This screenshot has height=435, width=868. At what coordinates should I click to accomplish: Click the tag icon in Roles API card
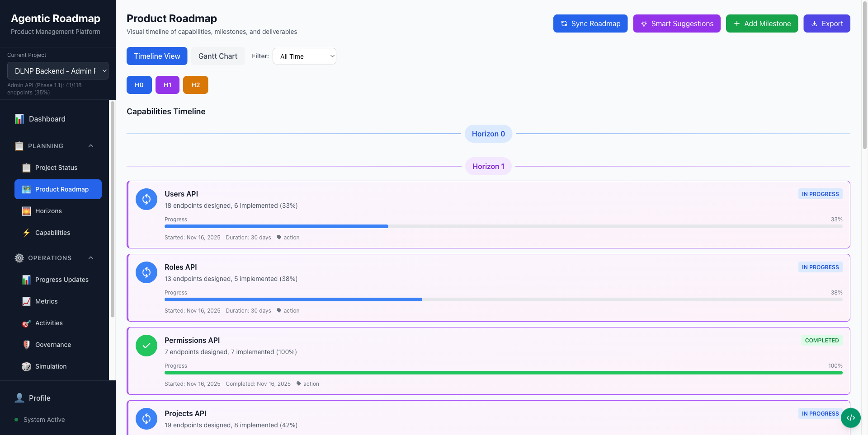pos(279,310)
